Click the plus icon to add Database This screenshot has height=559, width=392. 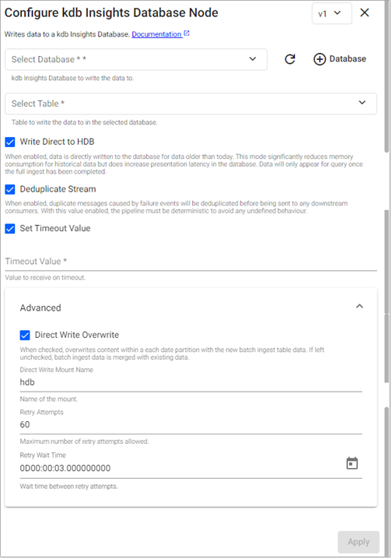(320, 59)
